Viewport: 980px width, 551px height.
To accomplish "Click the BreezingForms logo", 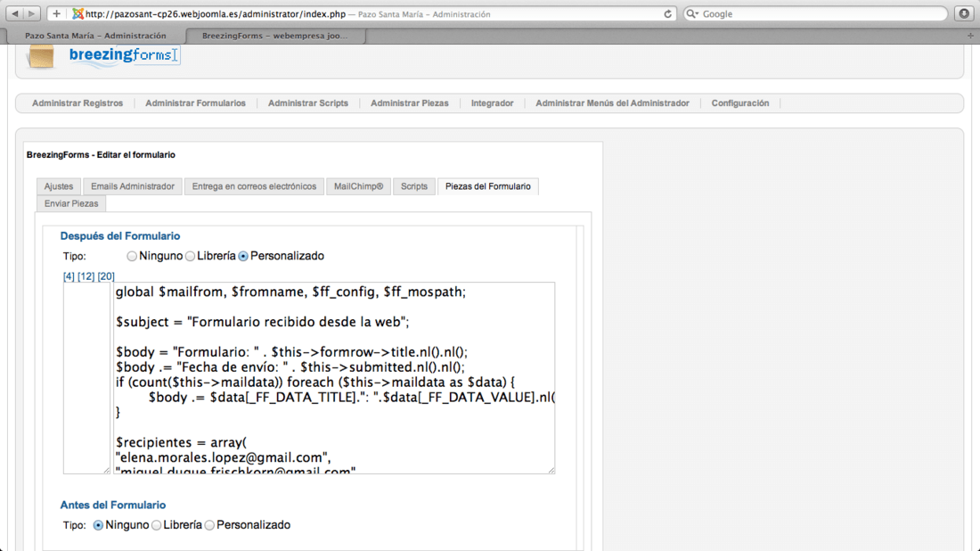I will pyautogui.click(x=125, y=55).
